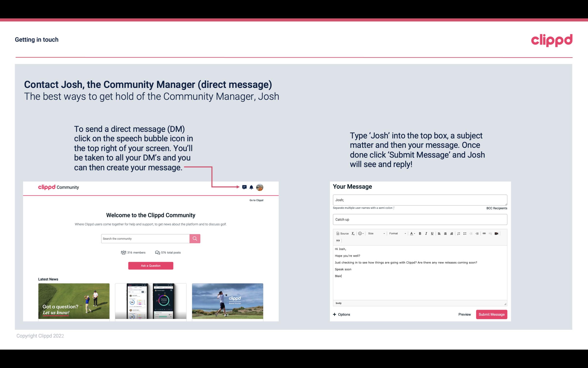Click the Ask a Question button
This screenshot has height=368, width=588.
tap(151, 265)
